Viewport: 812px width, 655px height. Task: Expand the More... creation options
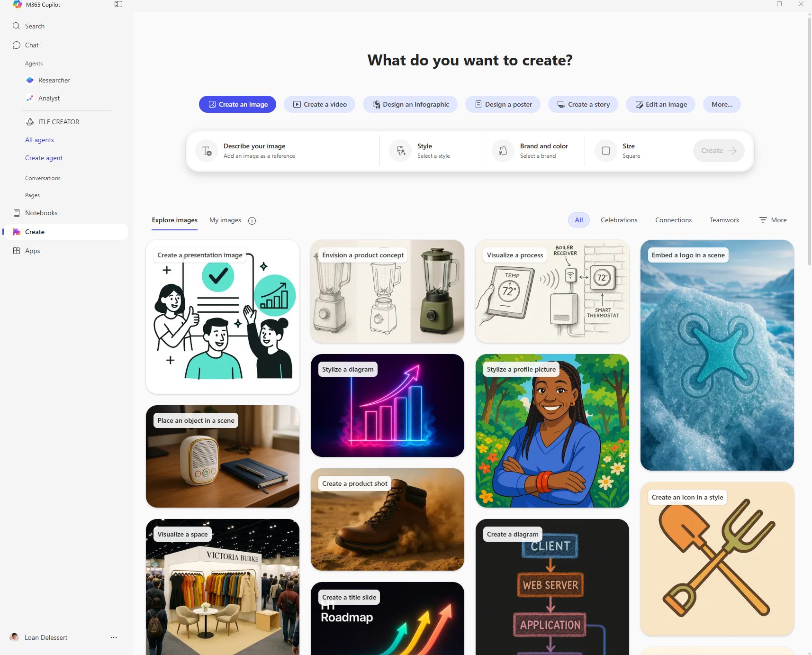(722, 104)
